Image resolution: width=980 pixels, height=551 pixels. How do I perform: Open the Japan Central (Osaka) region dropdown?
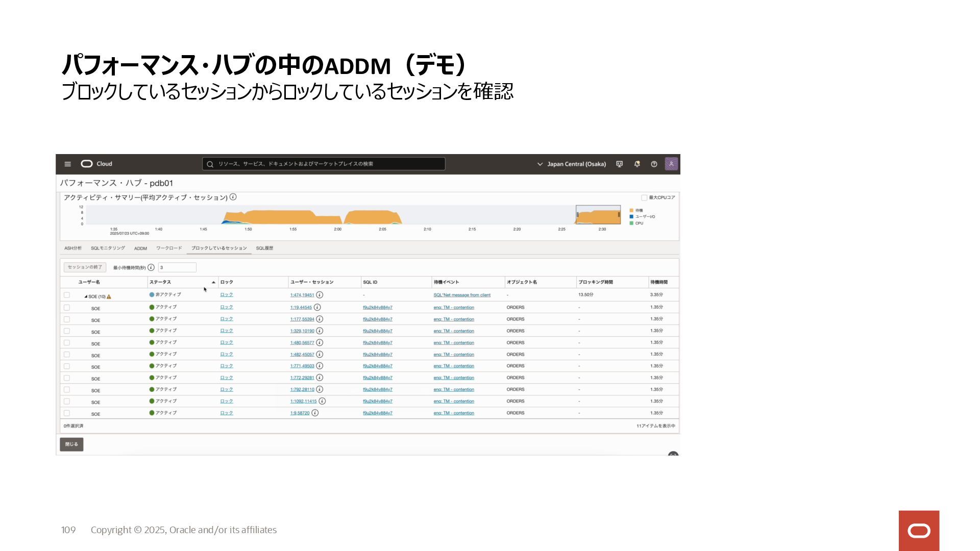pyautogui.click(x=571, y=164)
